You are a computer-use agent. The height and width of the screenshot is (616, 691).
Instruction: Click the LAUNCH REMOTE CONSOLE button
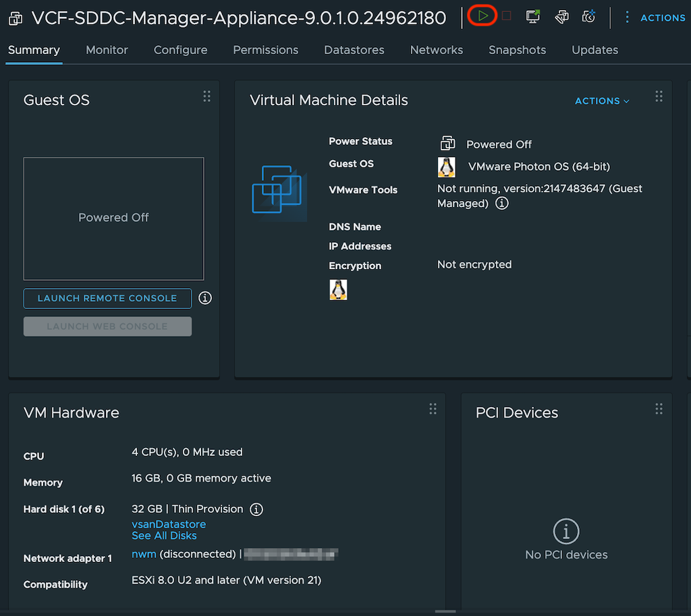[x=107, y=298]
